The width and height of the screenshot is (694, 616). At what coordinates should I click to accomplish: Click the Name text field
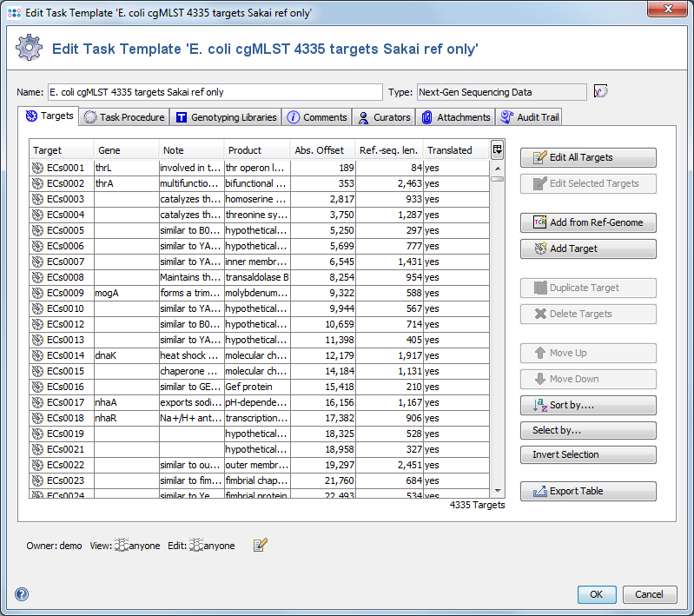click(214, 92)
